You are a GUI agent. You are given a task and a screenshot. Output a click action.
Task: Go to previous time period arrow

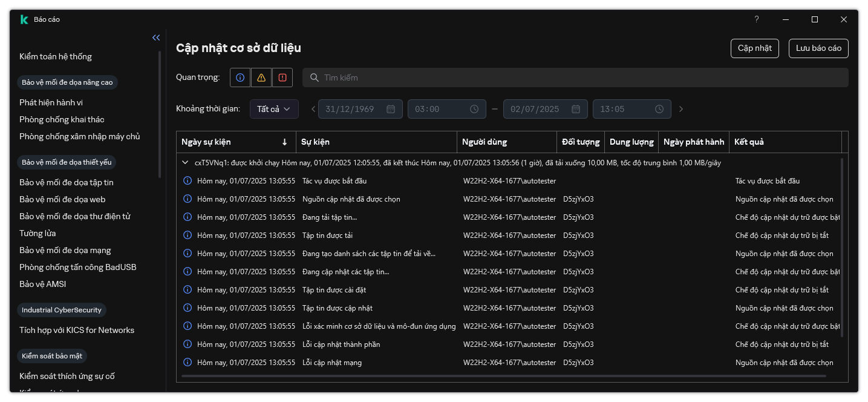(x=313, y=109)
